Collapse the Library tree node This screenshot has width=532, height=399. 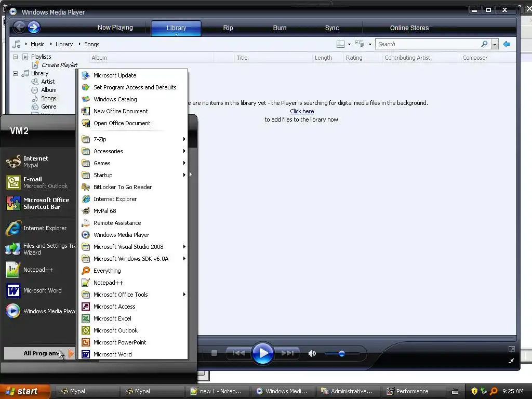[15, 73]
